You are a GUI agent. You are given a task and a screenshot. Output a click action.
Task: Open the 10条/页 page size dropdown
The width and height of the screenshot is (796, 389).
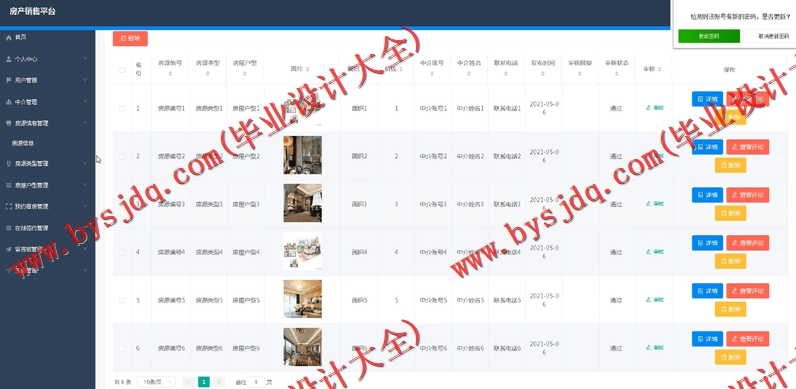coord(156,382)
